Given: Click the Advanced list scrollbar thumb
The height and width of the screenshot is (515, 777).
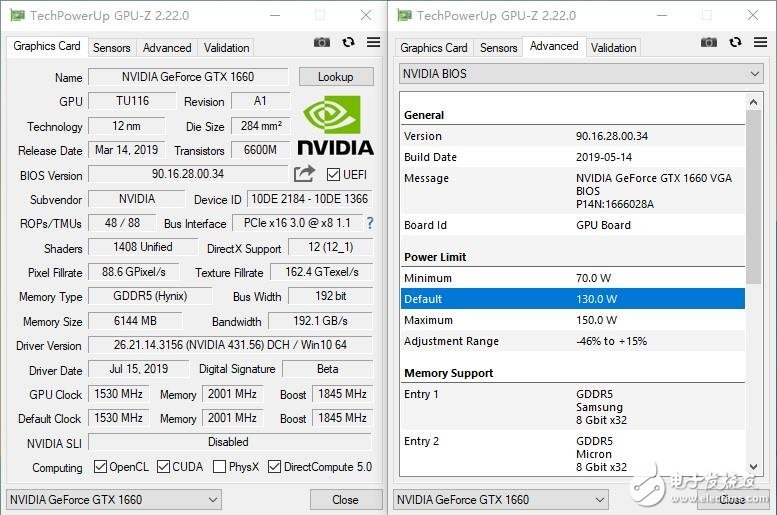Looking at the screenshot, I should (753, 197).
